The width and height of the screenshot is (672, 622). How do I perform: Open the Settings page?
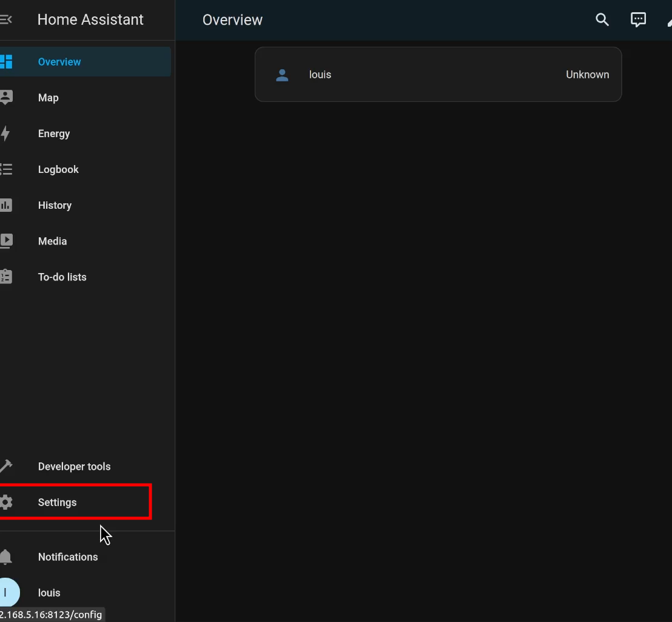coord(86,502)
